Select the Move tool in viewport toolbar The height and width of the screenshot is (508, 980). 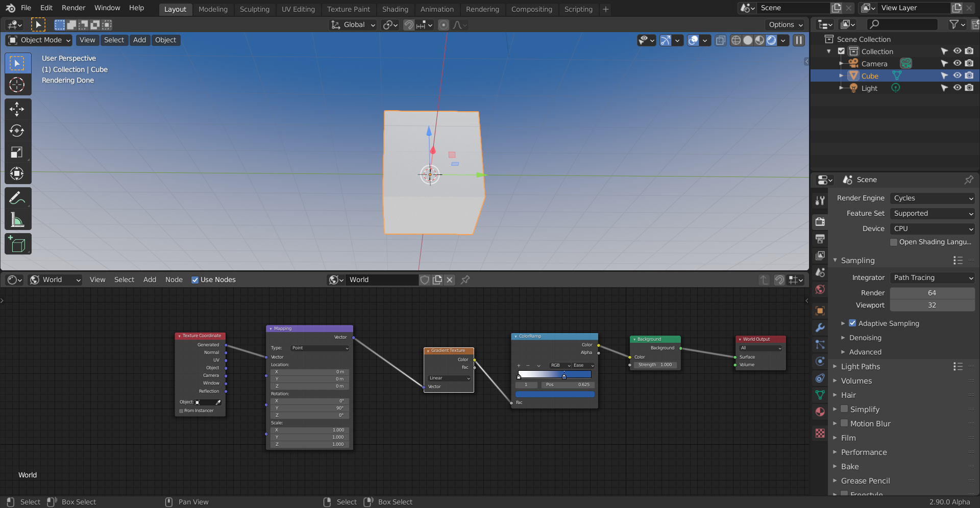click(17, 109)
